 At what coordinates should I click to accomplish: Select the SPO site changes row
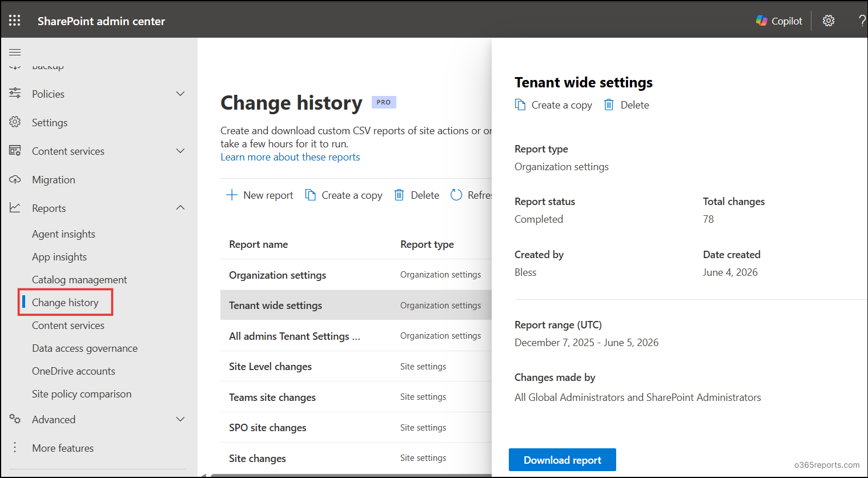pos(356,427)
